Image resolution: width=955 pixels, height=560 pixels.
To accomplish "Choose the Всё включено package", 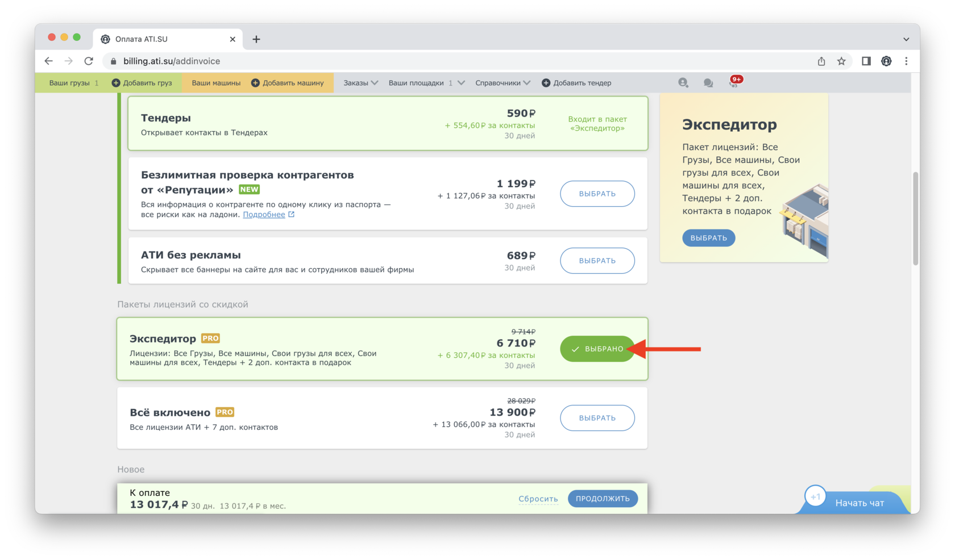I will pyautogui.click(x=597, y=418).
